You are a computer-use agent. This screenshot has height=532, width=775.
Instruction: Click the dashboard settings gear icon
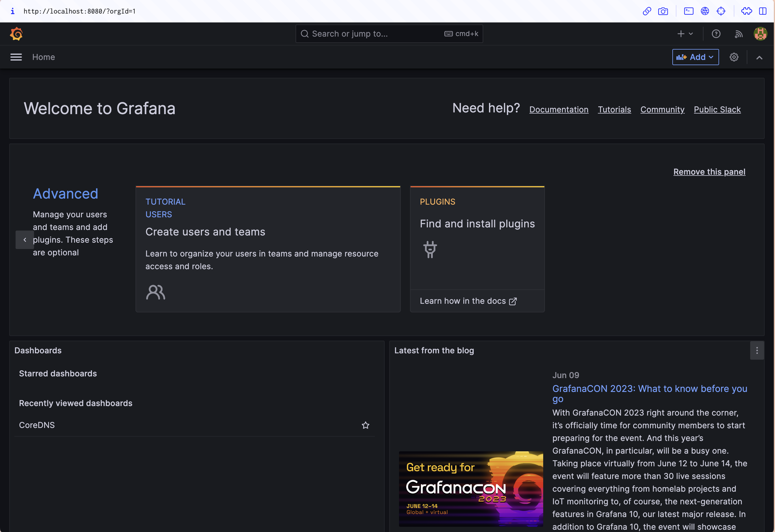734,57
